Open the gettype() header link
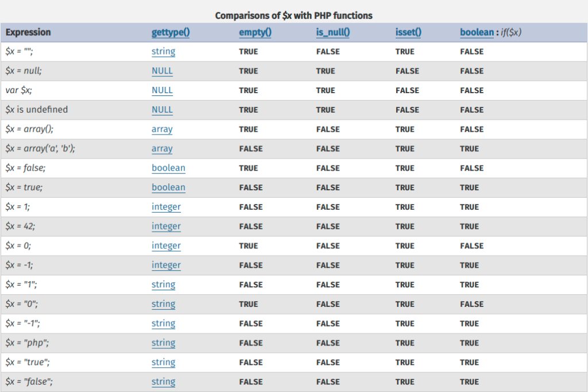The height and width of the screenshot is (392, 588). pyautogui.click(x=171, y=32)
